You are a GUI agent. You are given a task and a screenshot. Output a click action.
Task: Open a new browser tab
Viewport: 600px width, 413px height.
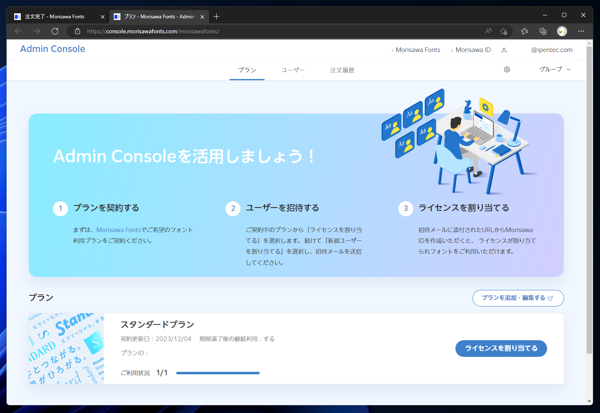click(216, 16)
